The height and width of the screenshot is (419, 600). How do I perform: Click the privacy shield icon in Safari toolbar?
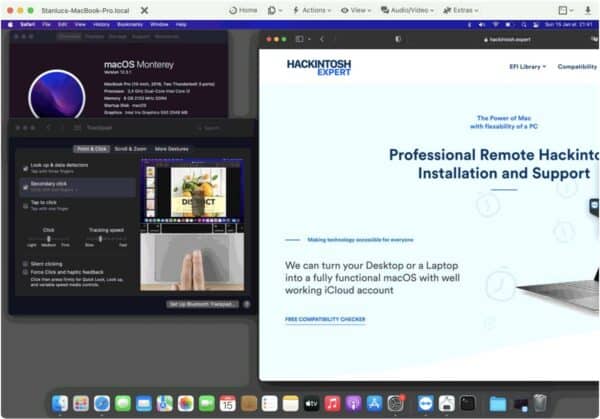tap(398, 39)
